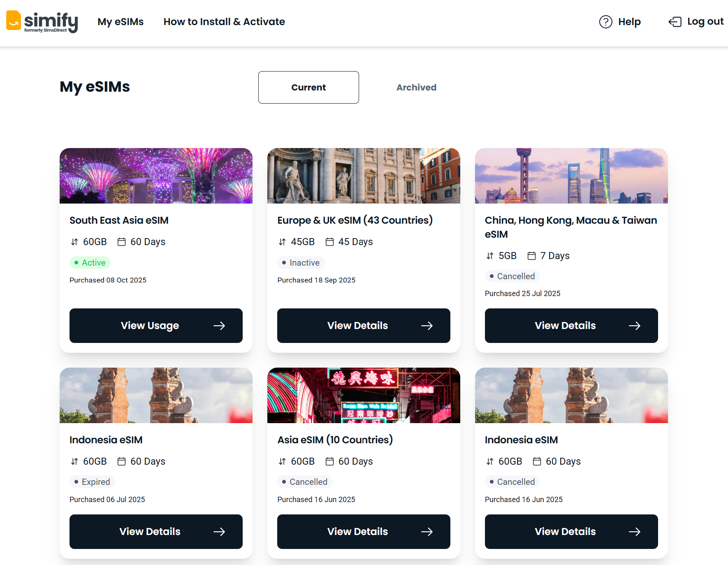This screenshot has height=565, width=728.
Task: View details of the expired Indonesia eSIM
Action: tap(156, 532)
